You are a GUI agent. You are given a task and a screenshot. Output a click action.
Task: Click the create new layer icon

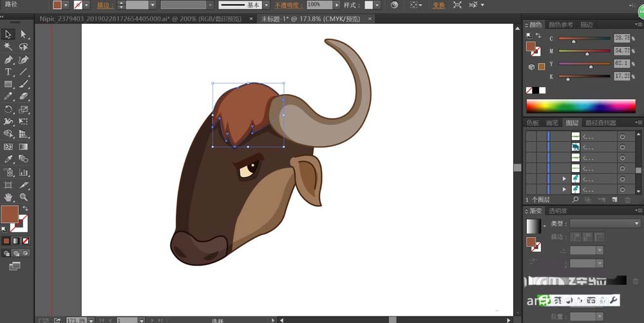614,200
